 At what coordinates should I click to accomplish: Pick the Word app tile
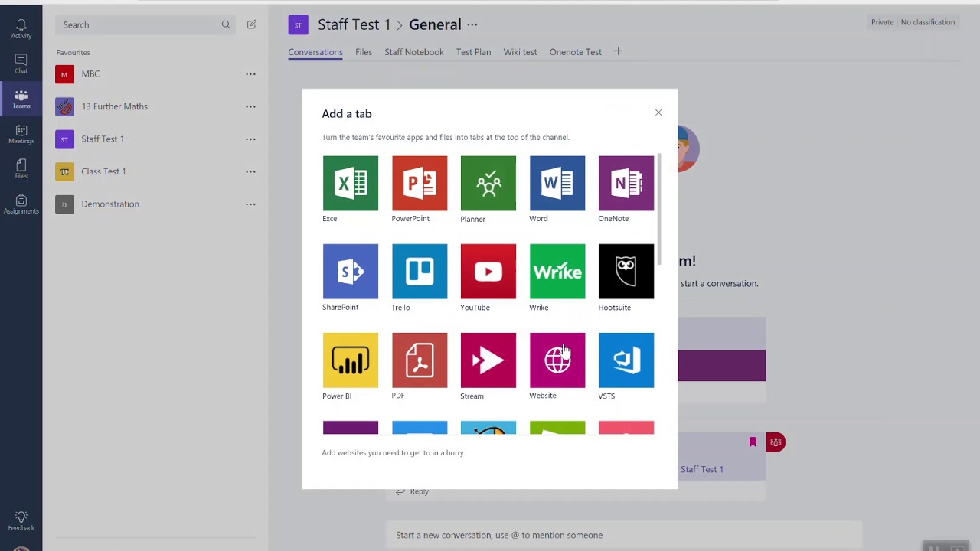[x=557, y=183]
